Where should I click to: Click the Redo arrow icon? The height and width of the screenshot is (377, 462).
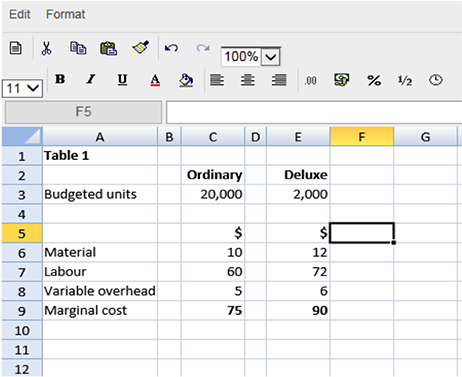pos(203,48)
